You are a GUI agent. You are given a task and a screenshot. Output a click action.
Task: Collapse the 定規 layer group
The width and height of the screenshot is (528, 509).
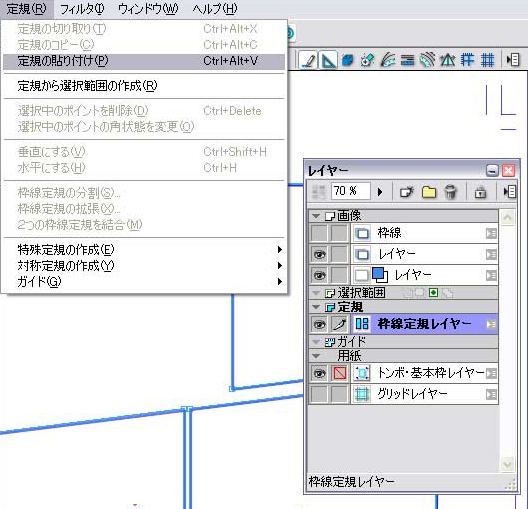(x=316, y=307)
